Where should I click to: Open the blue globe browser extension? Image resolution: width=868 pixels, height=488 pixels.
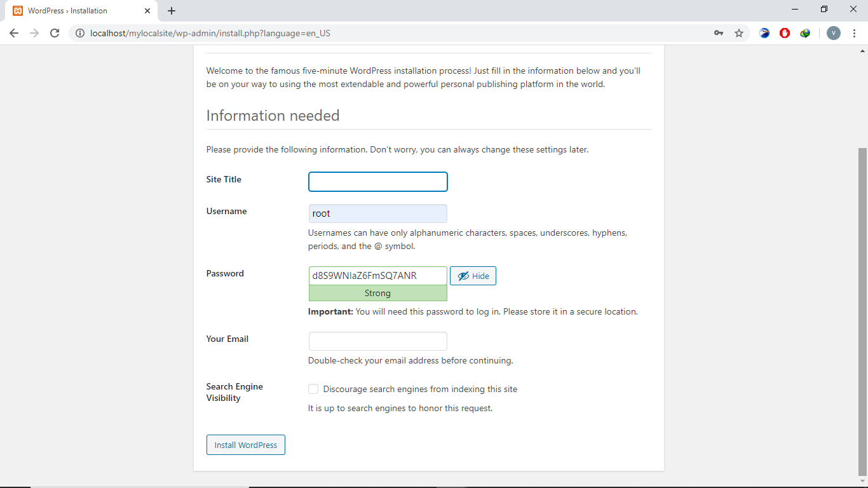click(x=764, y=33)
